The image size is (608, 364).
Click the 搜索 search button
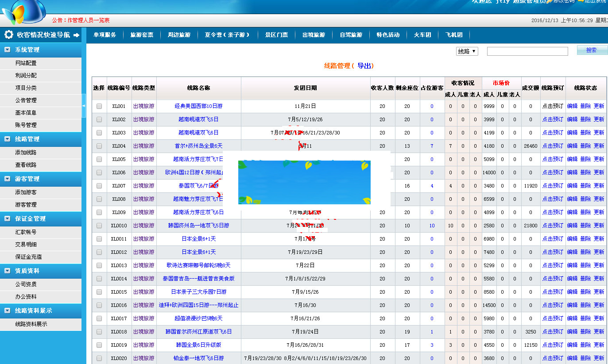pos(592,51)
